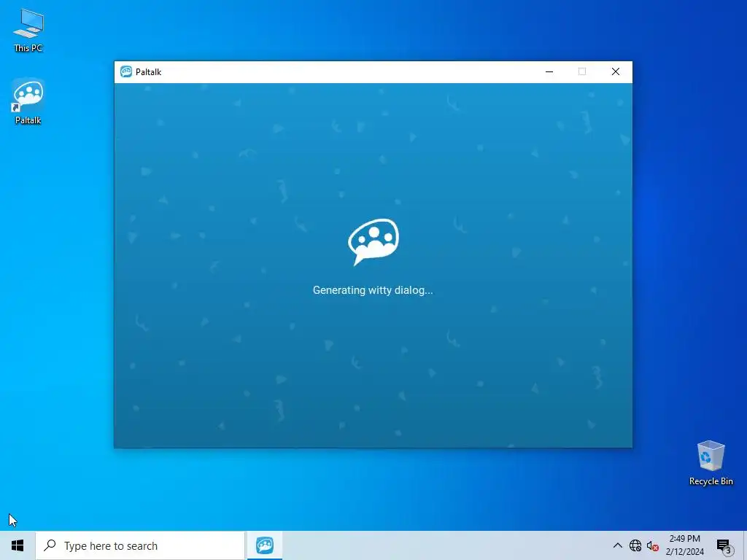Screen dimensions: 747x560
Task: Open the Windows Start menu
Action: point(18,545)
